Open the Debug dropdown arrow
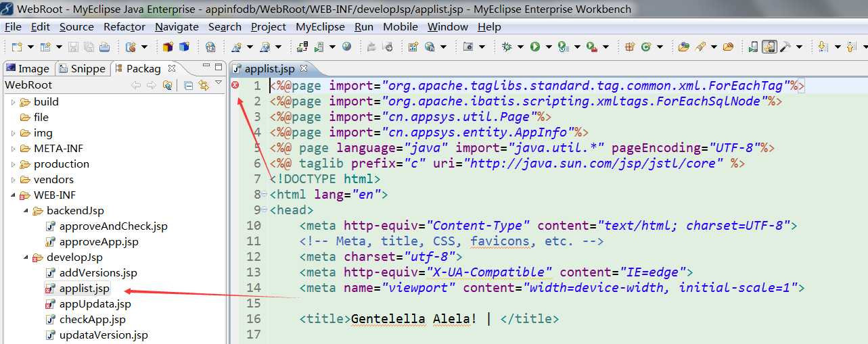 pos(520,47)
